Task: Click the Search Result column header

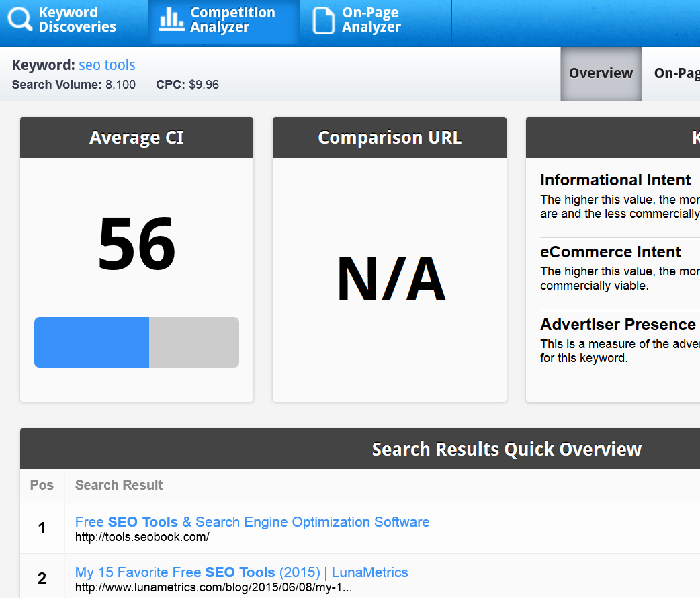Action: click(119, 485)
